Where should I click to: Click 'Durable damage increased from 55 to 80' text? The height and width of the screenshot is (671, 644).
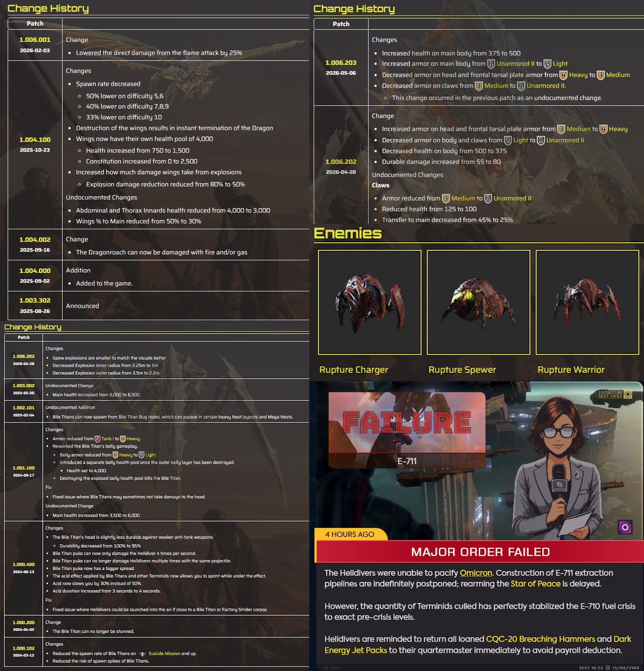pos(441,162)
